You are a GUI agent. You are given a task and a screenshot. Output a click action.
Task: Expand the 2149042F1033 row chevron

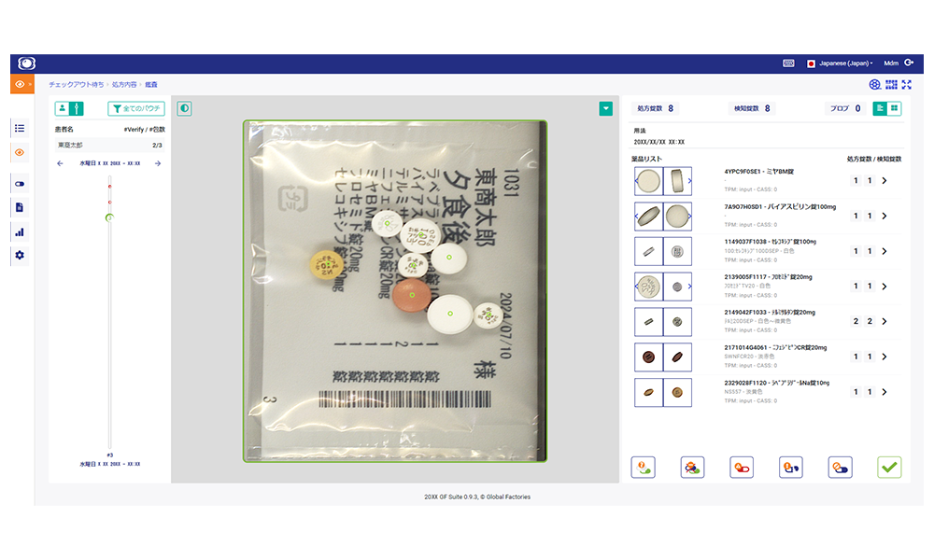click(884, 321)
